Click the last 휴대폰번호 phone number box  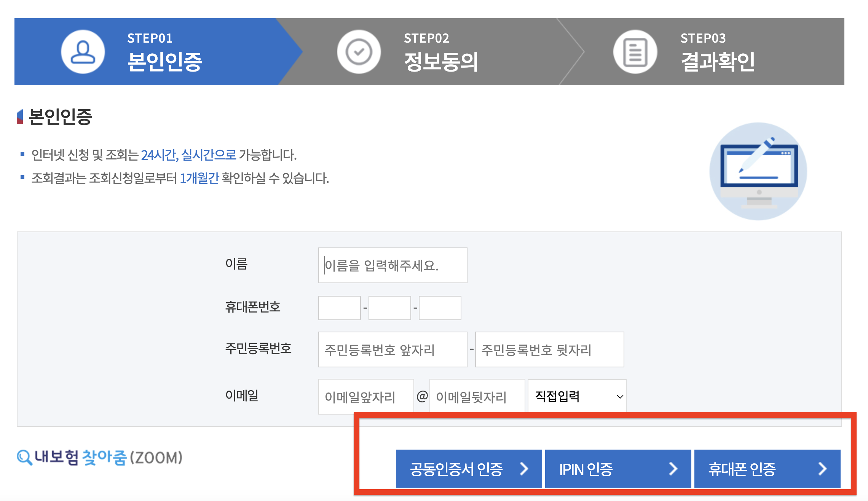[440, 308]
